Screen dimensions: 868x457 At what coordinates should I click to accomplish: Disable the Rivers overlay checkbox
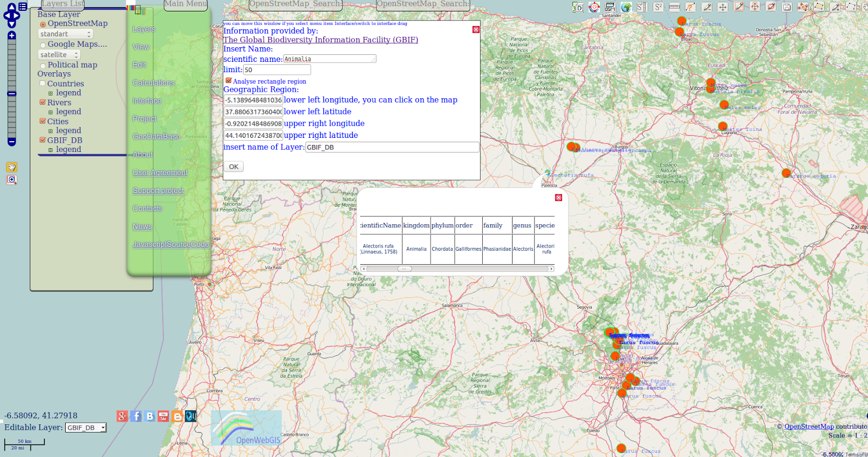[42, 102]
